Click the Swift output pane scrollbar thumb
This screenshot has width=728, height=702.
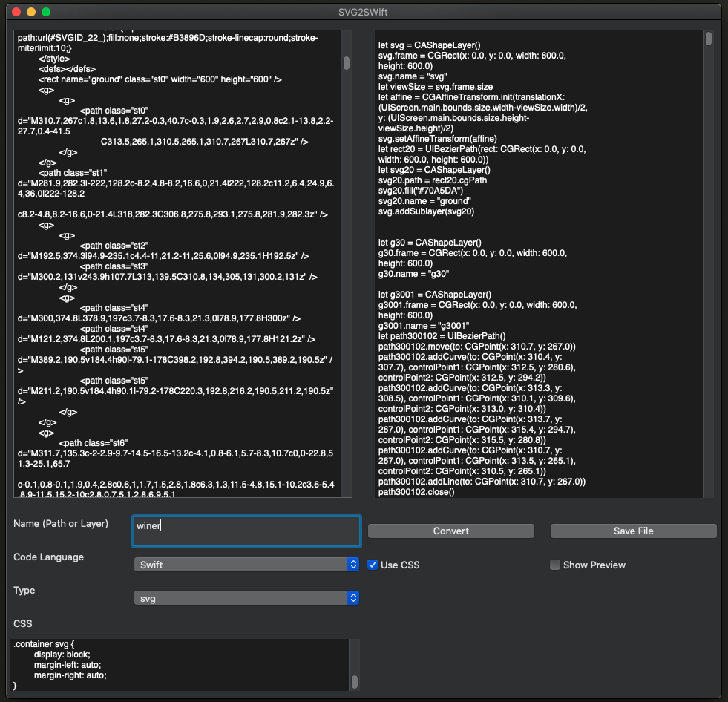pos(709,39)
